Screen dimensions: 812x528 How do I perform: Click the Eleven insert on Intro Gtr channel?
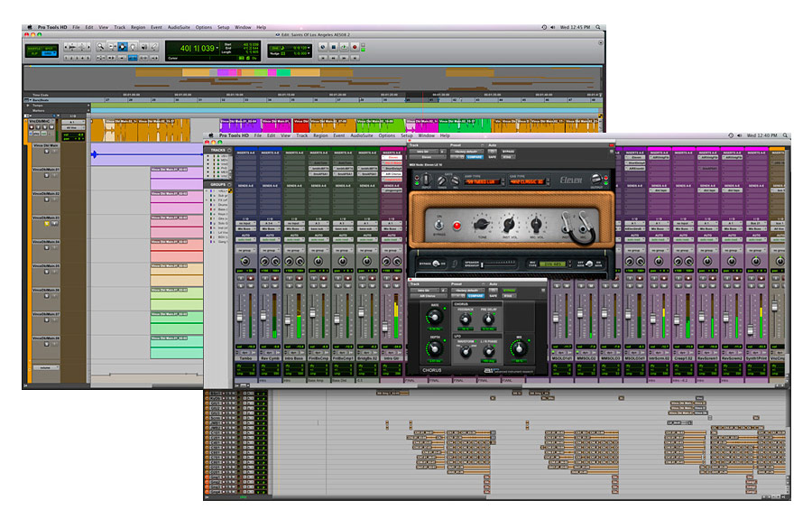point(392,158)
